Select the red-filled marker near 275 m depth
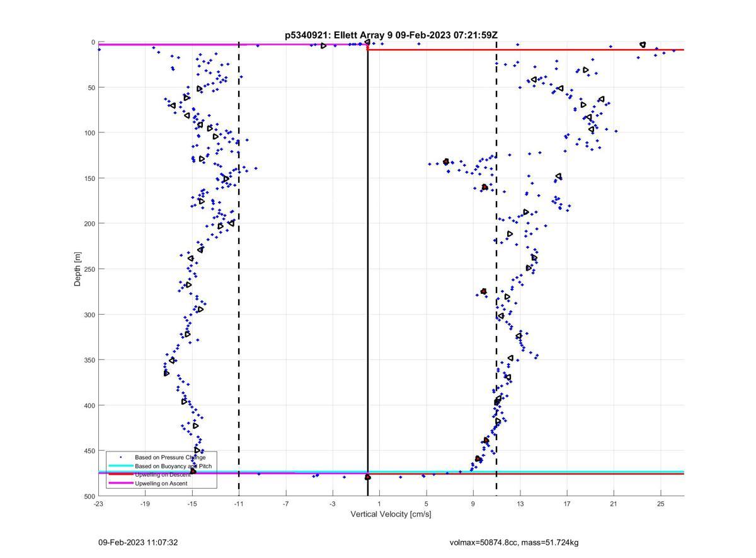Screen dimensions: 756x558 484,291
